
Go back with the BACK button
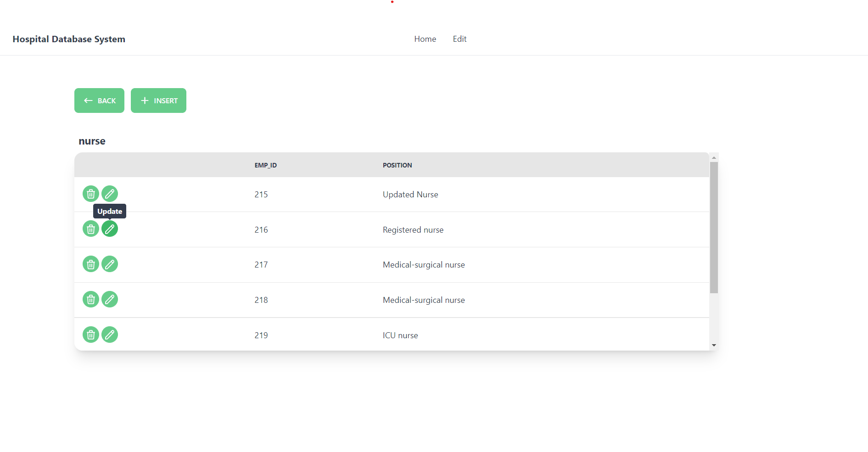click(99, 100)
